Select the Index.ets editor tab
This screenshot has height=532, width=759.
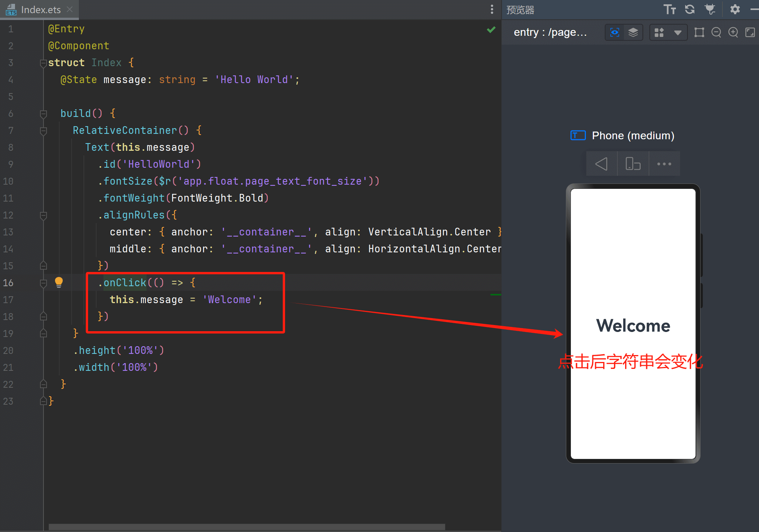tap(40, 10)
